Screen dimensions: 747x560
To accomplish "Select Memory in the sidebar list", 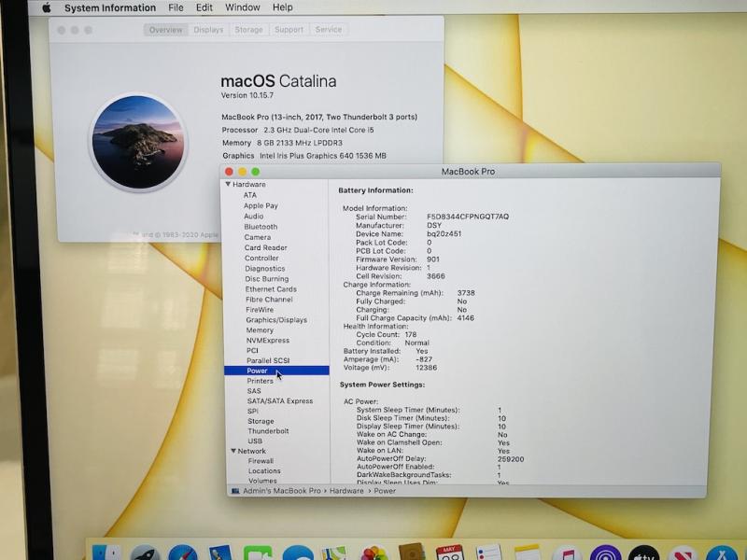I will click(x=260, y=330).
